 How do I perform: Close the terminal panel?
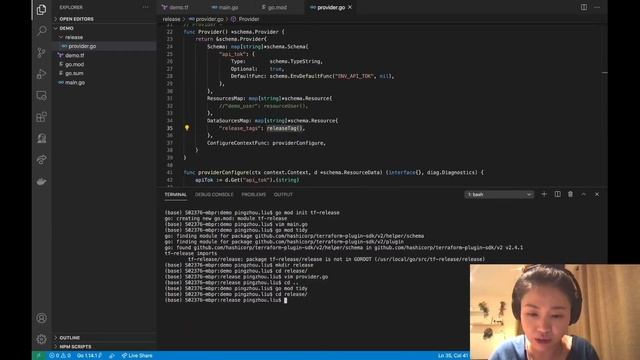tap(597, 194)
